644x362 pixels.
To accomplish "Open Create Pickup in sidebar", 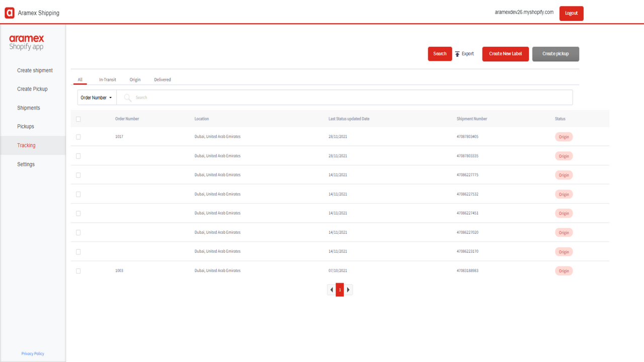I will 33,89.
